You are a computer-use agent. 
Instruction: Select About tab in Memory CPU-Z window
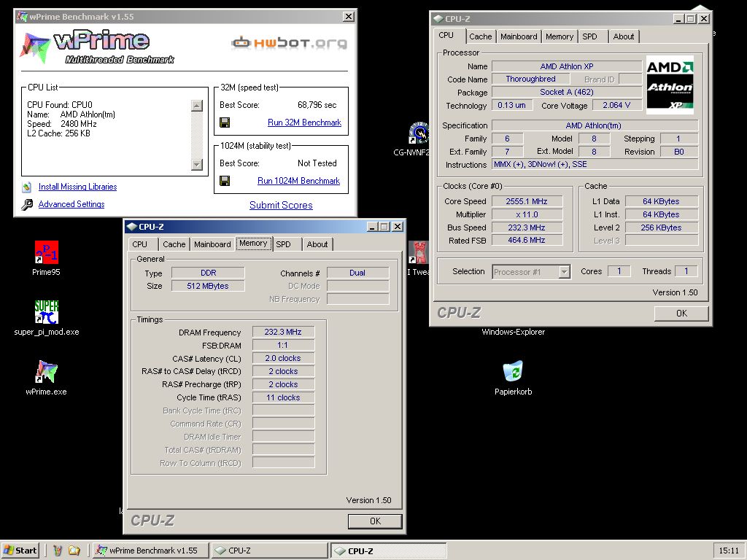317,244
